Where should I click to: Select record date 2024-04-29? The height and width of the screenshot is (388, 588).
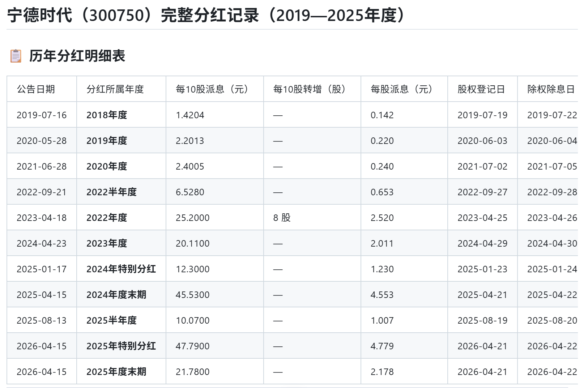pyautogui.click(x=482, y=243)
